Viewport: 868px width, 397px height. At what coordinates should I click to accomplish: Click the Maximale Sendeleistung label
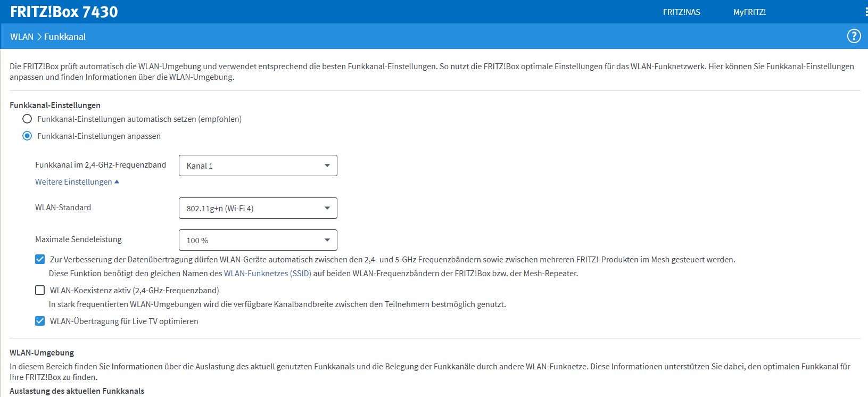78,239
